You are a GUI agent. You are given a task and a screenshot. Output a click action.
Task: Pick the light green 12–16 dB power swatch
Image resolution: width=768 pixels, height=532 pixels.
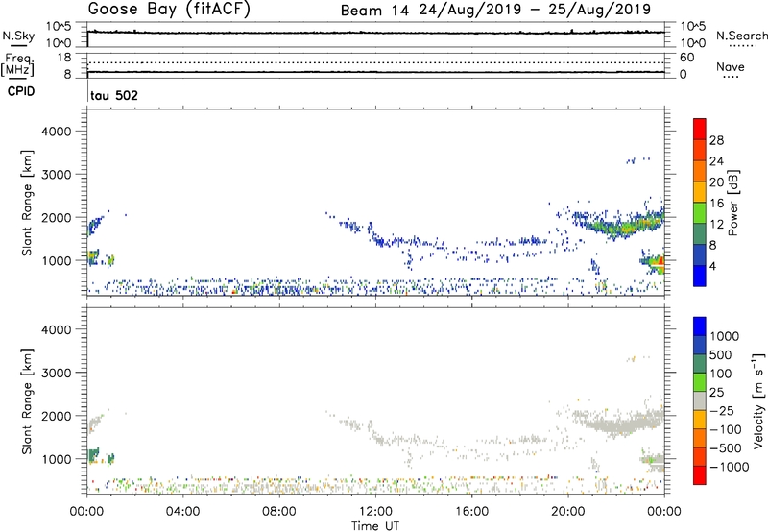(700, 213)
